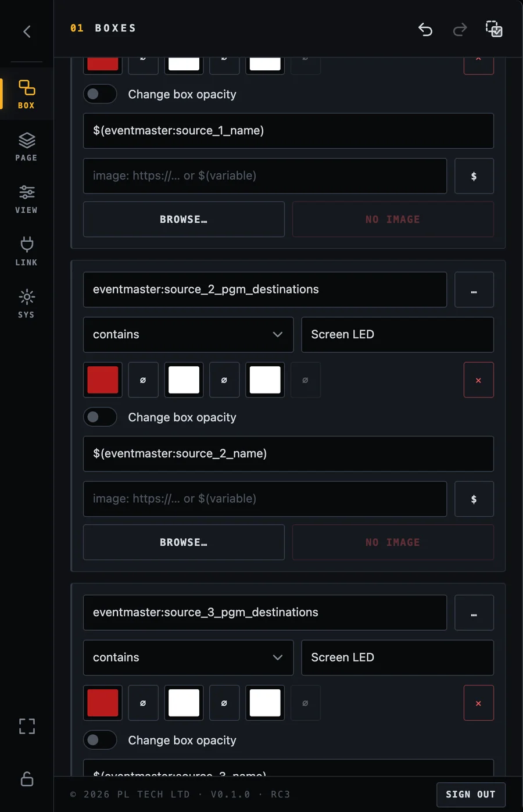Clear red color via ⌀ icon in source_2 rule
523x812 pixels.
(143, 380)
